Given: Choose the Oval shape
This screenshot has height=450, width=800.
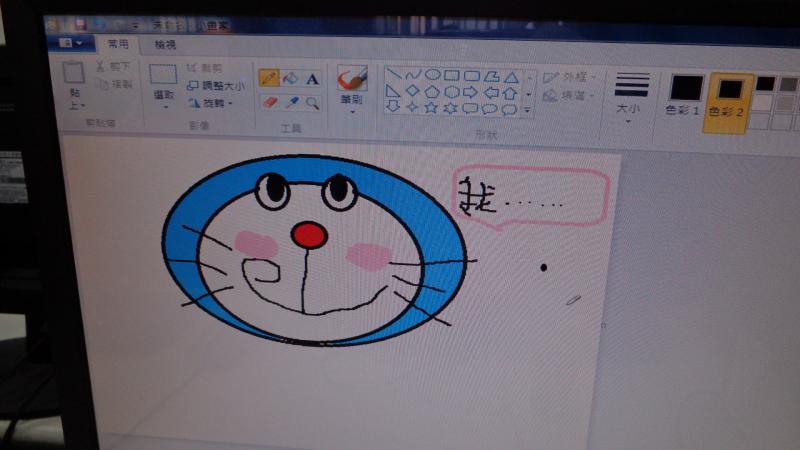Looking at the screenshot, I should pos(433,75).
